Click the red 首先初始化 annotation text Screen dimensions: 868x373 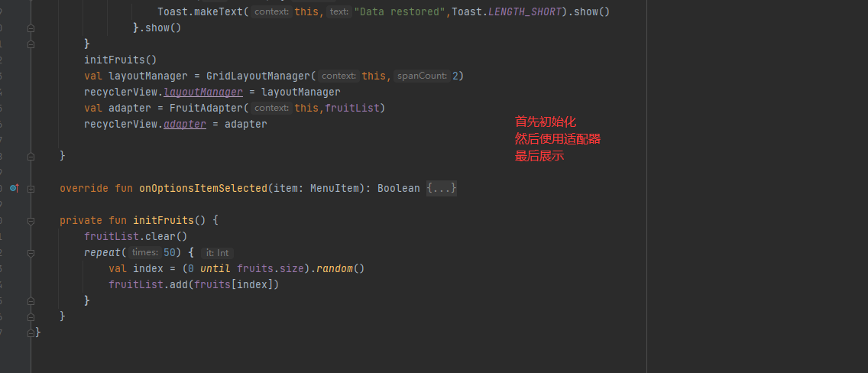(x=545, y=122)
